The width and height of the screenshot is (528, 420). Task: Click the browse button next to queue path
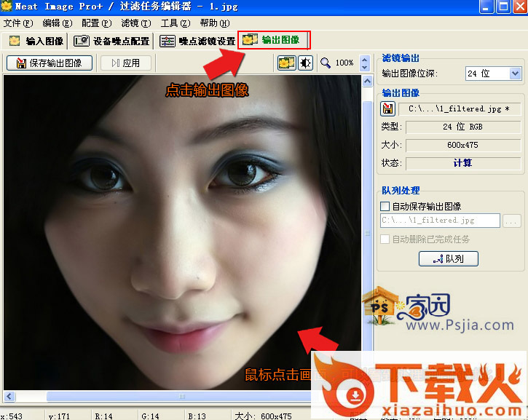coord(512,221)
